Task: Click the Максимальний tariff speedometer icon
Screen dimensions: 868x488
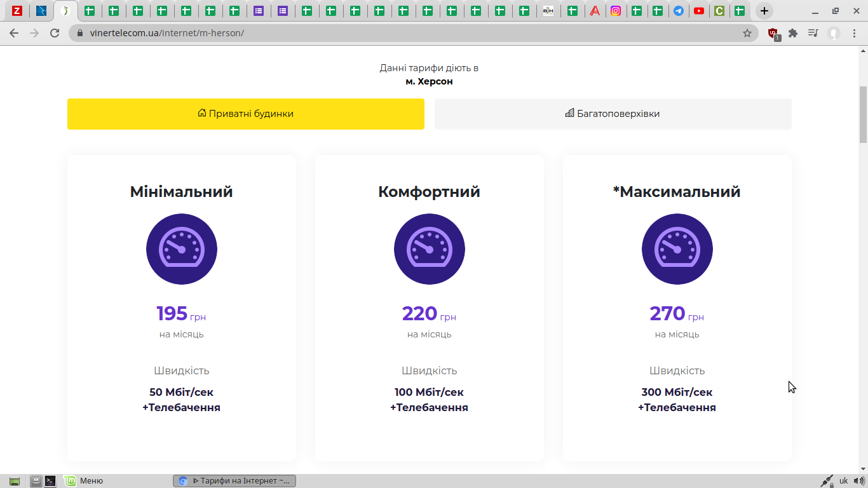Action: click(x=677, y=249)
